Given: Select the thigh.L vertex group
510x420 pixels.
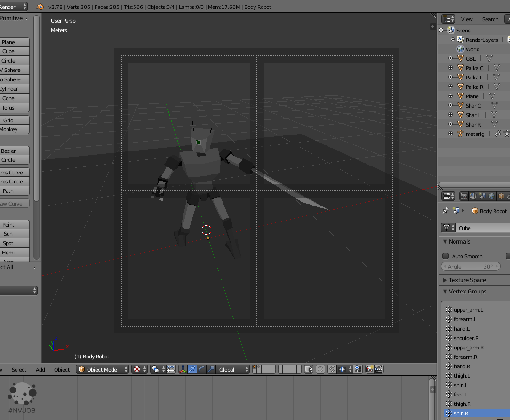Looking at the screenshot, I should [462, 376].
